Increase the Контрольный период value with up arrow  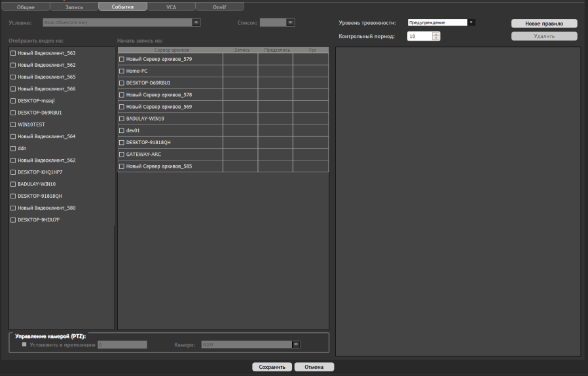(437, 34)
